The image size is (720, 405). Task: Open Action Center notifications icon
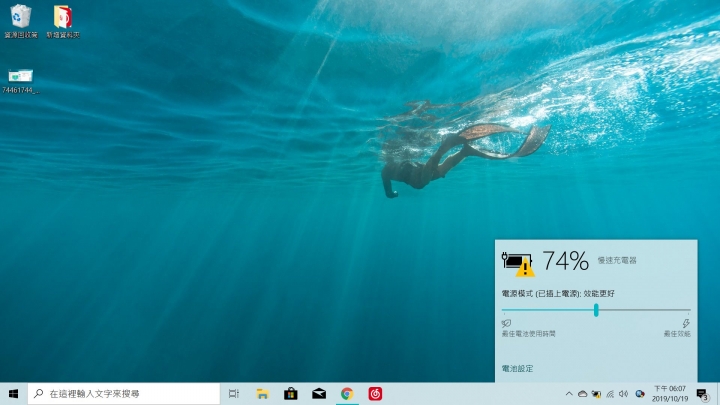(702, 394)
